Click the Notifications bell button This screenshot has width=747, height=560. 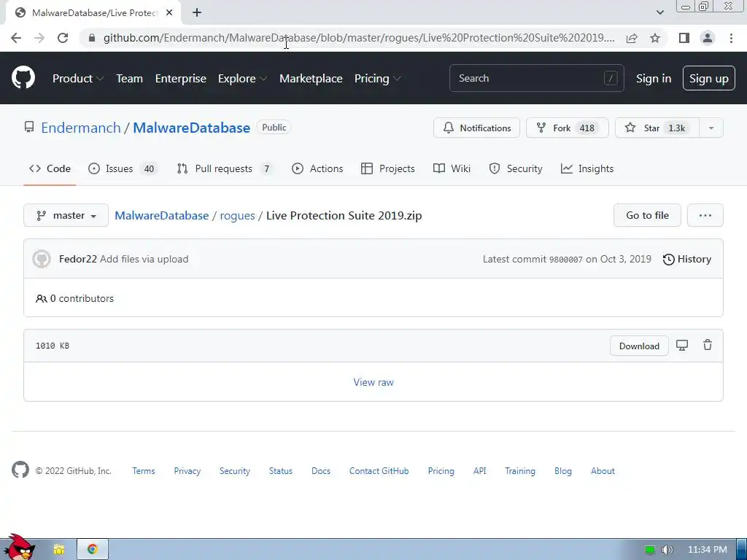pyautogui.click(x=476, y=128)
